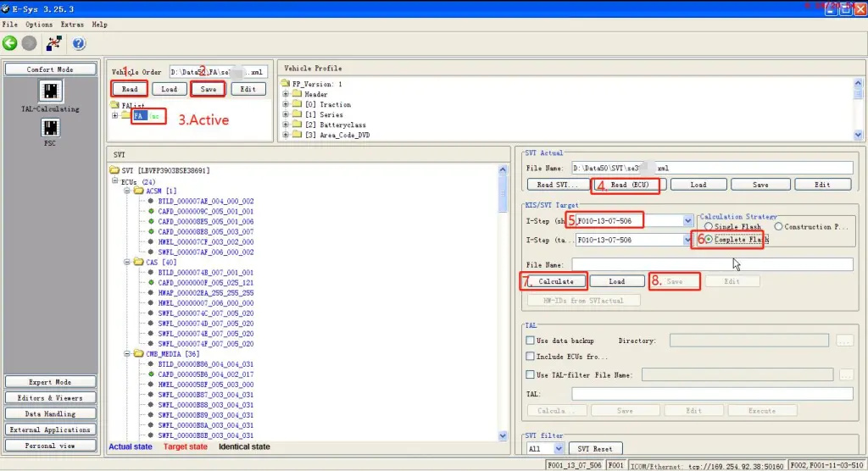Switch to Editors & Viewers panel
Image resolution: width=868 pixels, height=471 pixels.
[50, 398]
